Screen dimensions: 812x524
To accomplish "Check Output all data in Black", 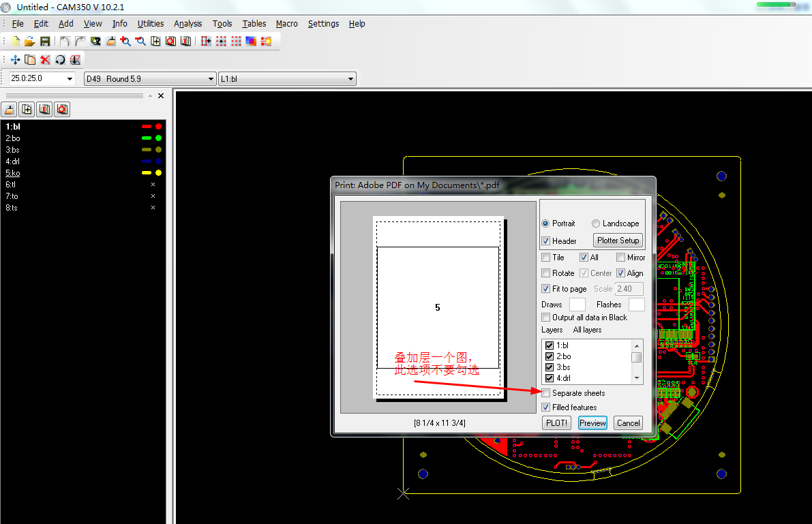I will tap(545, 318).
